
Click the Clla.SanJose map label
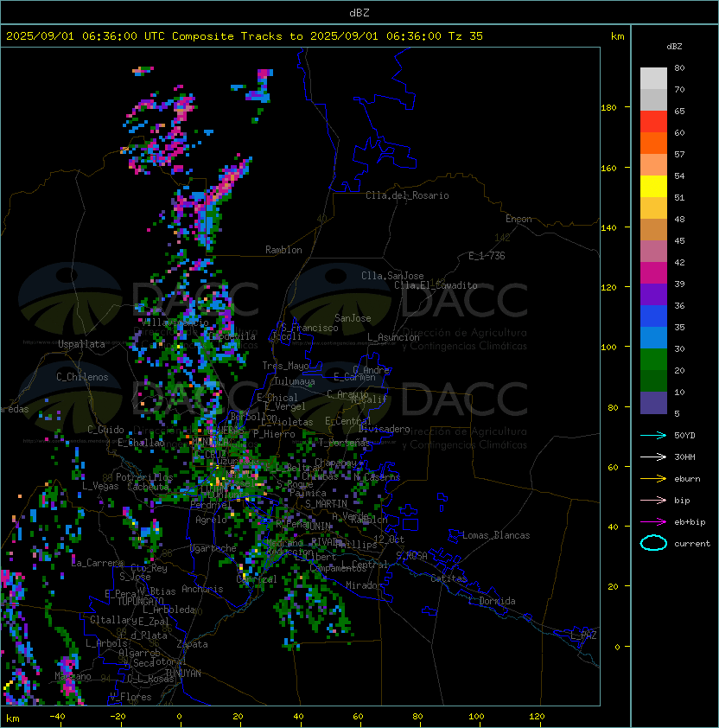(392, 276)
